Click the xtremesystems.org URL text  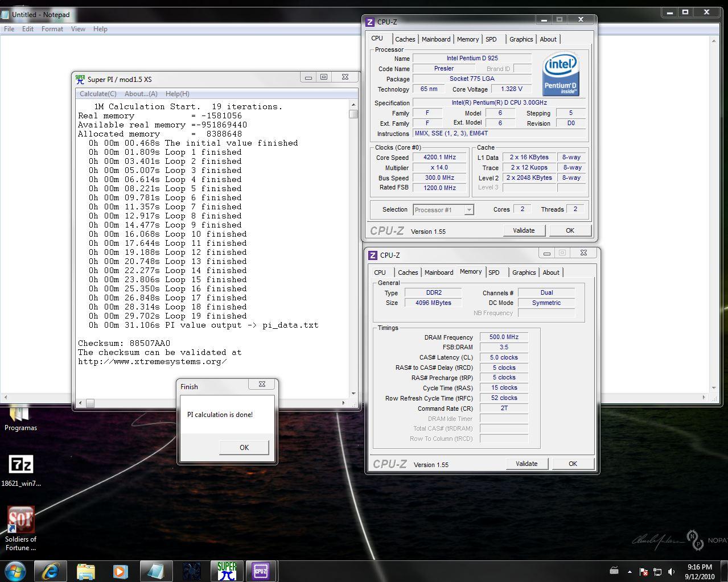click(152, 361)
